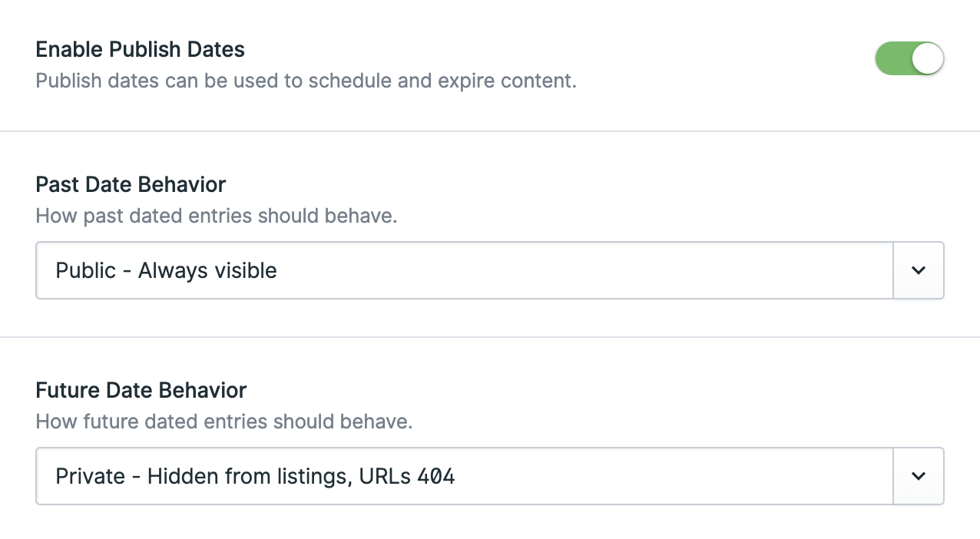This screenshot has width=980, height=539.
Task: Click the green toggle knob circle
Action: [x=926, y=58]
